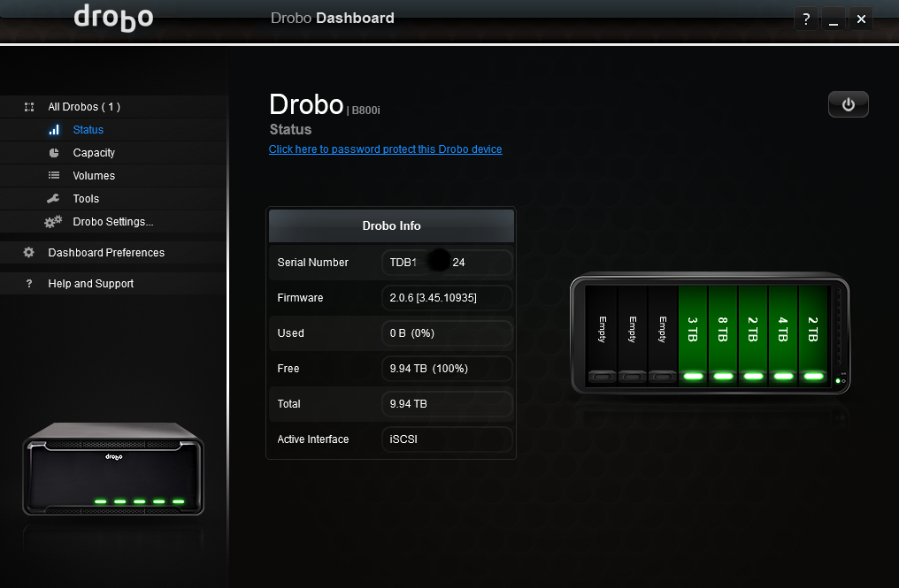Close the Drobo Dashboard window
The height and width of the screenshot is (588, 899).
click(861, 19)
